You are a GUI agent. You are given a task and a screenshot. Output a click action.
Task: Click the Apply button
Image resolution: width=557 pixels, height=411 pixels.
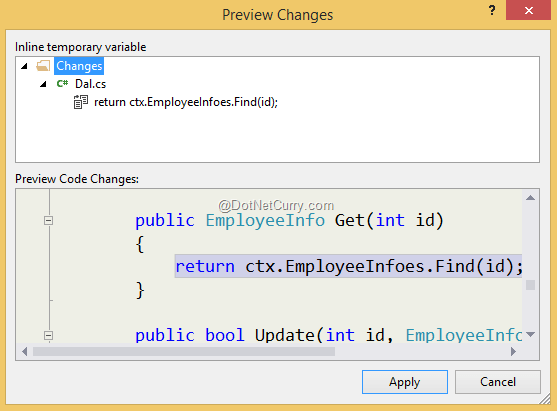point(405,382)
